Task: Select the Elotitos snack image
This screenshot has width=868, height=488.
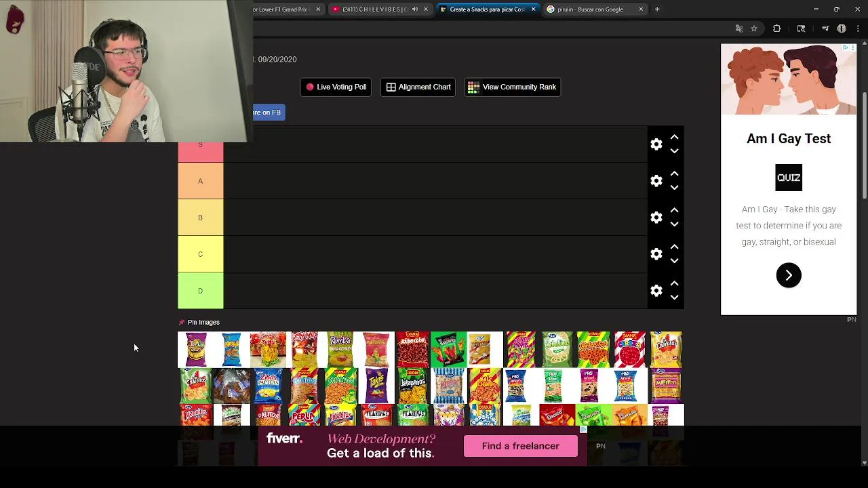Action: click(x=340, y=386)
